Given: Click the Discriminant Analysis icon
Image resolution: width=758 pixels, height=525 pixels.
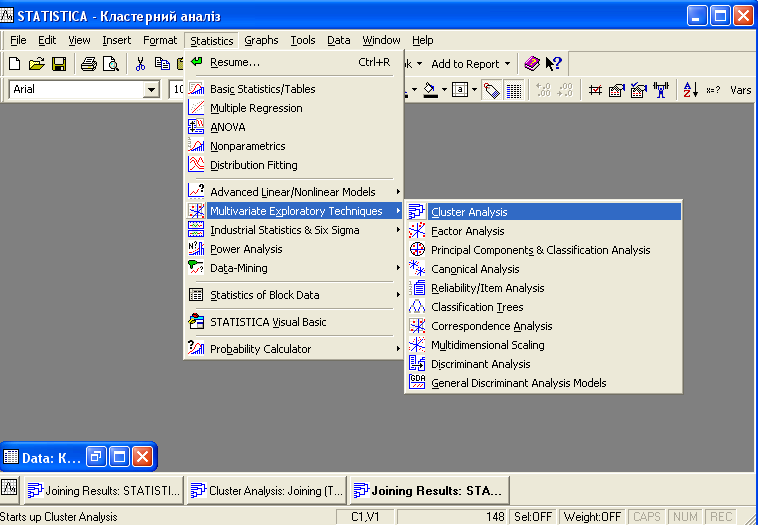Looking at the screenshot, I should pyautogui.click(x=417, y=364).
